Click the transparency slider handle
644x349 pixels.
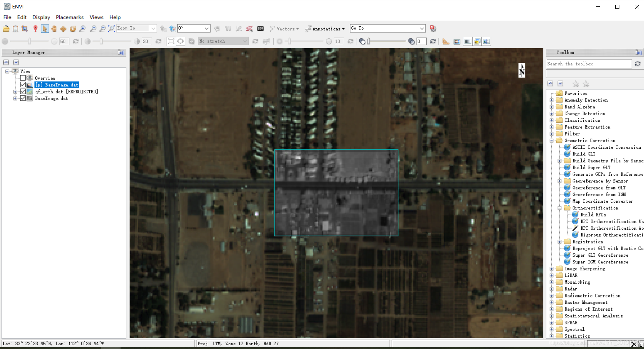click(369, 41)
